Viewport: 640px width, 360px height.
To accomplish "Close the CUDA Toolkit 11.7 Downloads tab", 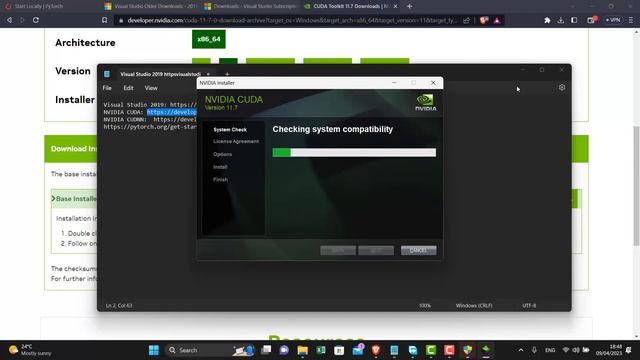I will [395, 6].
